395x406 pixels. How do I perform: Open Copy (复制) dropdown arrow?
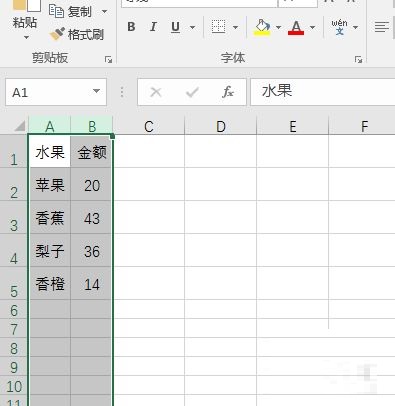[x=104, y=12]
